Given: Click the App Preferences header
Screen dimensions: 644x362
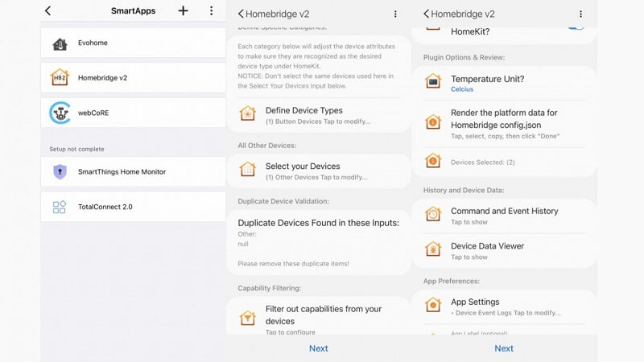Looking at the screenshot, I should coord(452,281).
